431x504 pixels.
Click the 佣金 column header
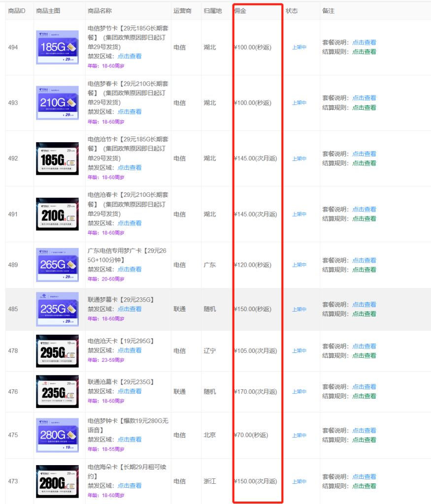coord(240,11)
